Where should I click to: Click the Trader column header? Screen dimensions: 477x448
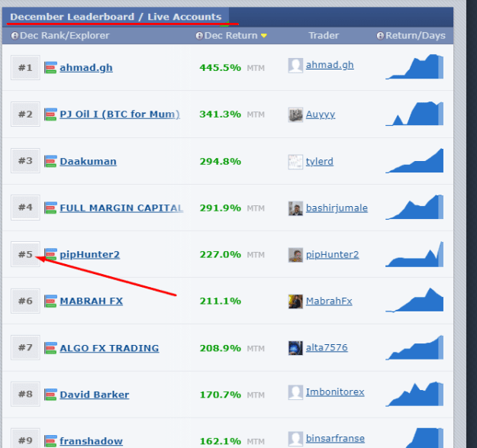click(324, 36)
